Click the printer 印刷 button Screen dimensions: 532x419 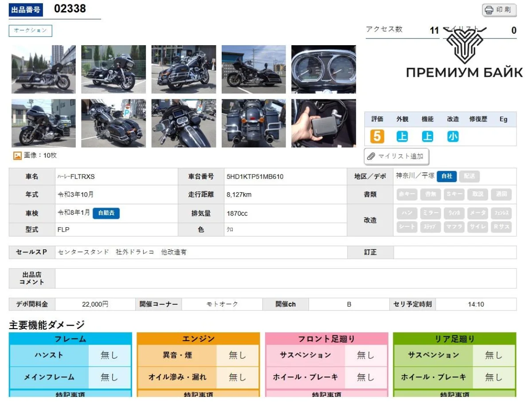pos(499,10)
